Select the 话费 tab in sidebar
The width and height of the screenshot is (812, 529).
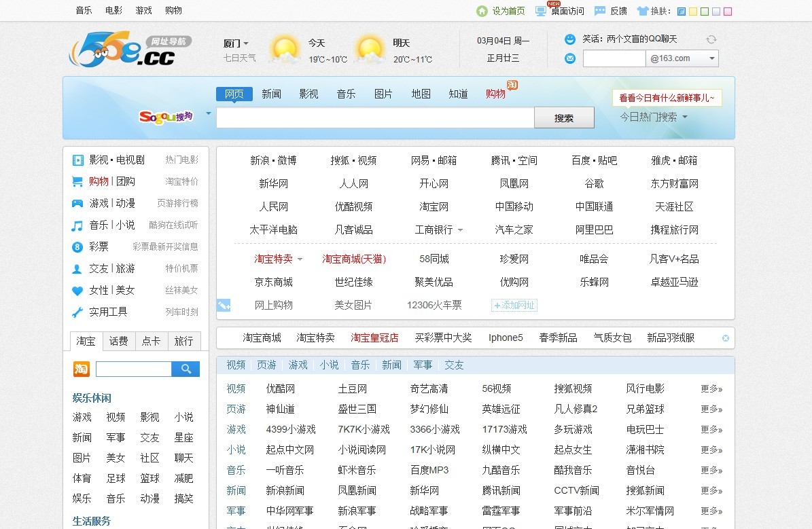click(x=119, y=341)
